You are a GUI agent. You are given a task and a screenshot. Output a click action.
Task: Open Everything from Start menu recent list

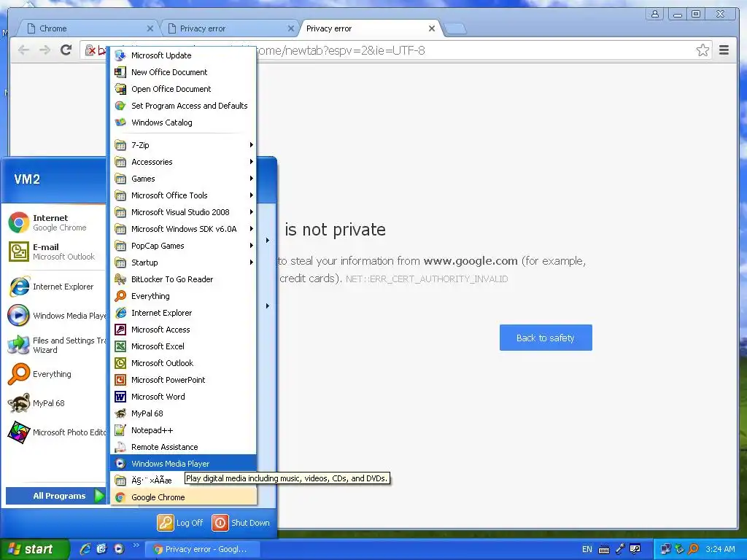tap(55, 374)
